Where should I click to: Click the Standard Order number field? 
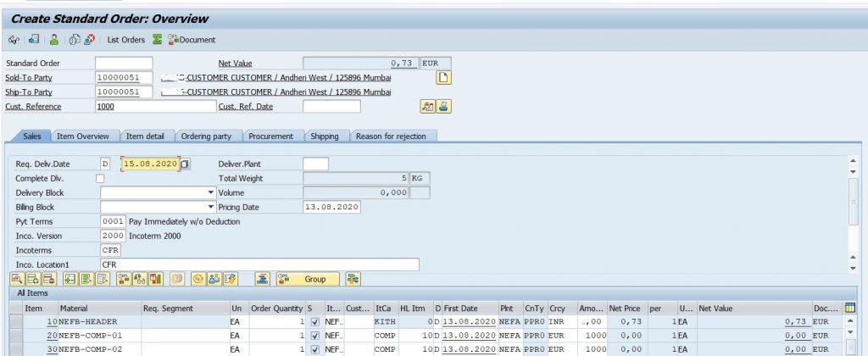click(x=124, y=63)
